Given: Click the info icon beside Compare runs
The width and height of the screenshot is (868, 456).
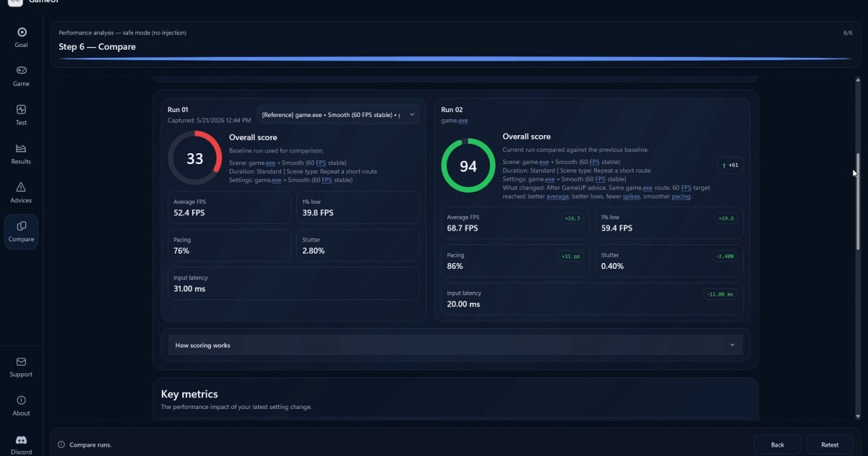Looking at the screenshot, I should click(61, 444).
